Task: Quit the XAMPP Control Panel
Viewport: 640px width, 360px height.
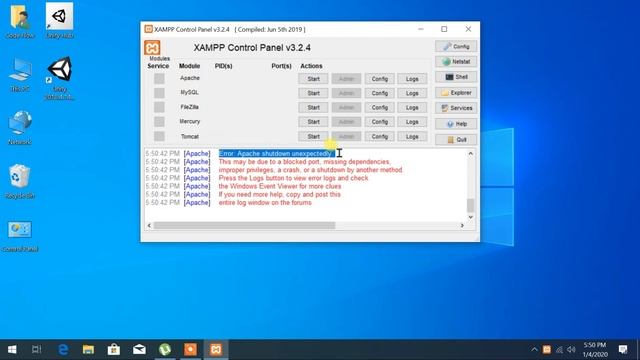Action: pyautogui.click(x=456, y=140)
